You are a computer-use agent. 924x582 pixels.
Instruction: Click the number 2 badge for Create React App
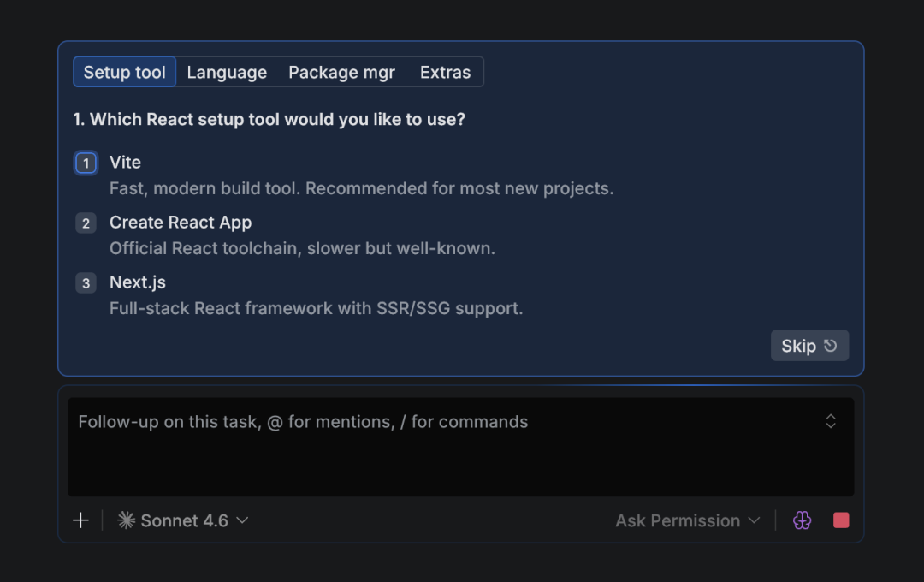tap(86, 223)
